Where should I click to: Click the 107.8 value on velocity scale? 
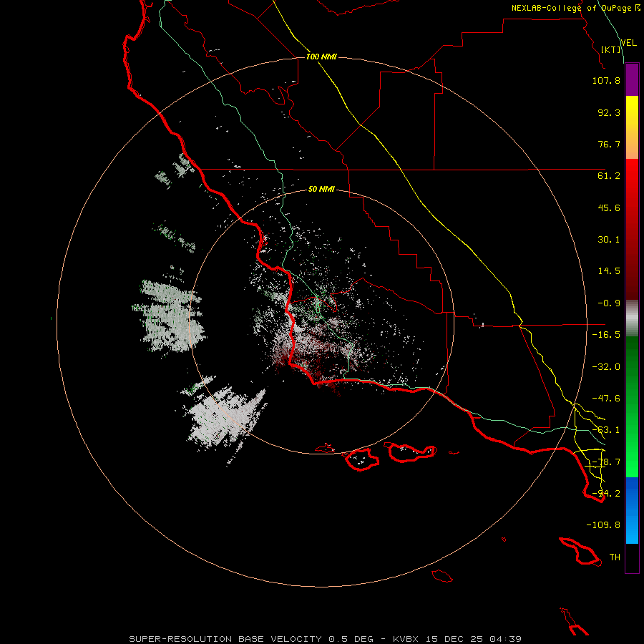[x=606, y=80]
